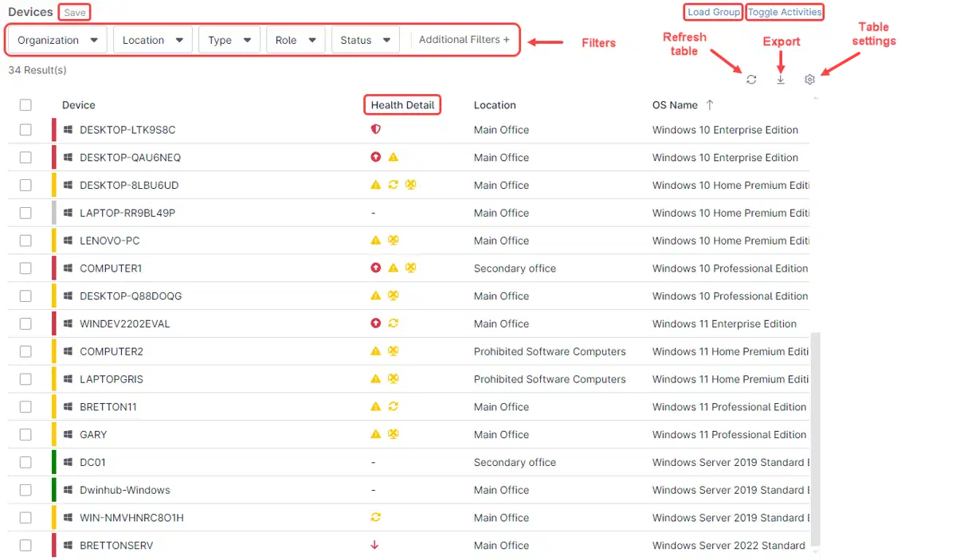Click the red shield icon for DESKTOP-LTK9S8C
The height and width of the screenshot is (560, 956).
(376, 130)
